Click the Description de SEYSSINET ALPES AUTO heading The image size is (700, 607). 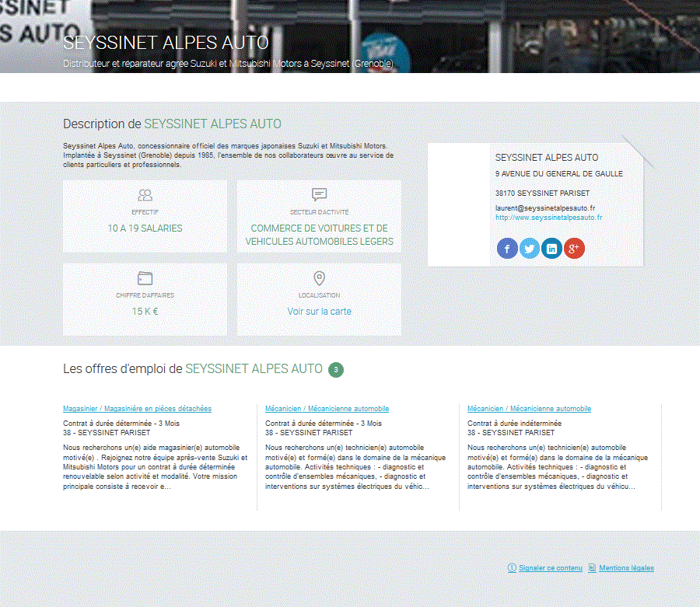[x=172, y=124]
